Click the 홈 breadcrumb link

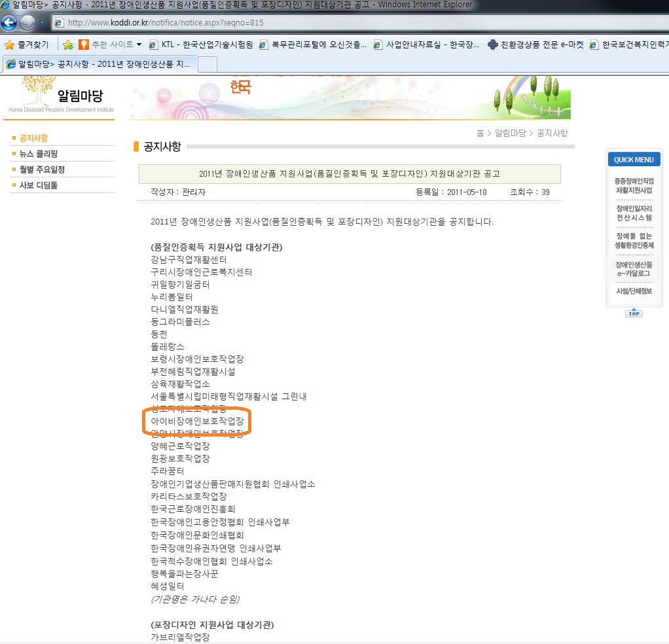coord(480,134)
